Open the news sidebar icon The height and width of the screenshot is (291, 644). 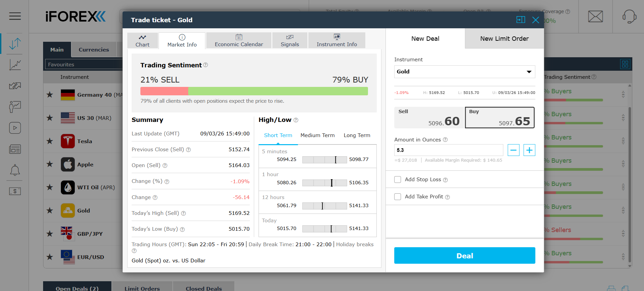pyautogui.click(x=15, y=149)
